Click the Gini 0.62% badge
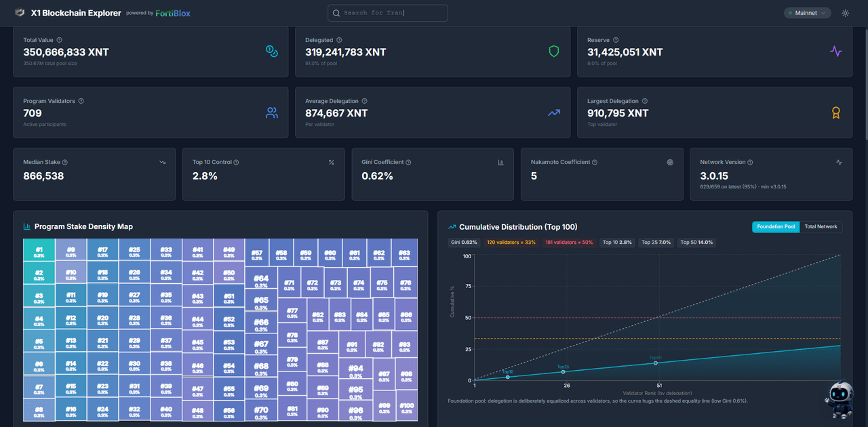 point(465,242)
